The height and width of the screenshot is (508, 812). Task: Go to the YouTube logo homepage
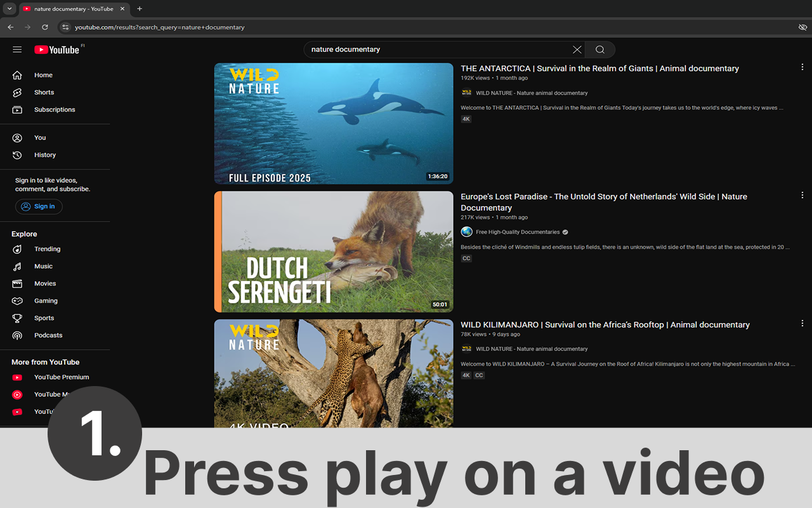(x=57, y=50)
